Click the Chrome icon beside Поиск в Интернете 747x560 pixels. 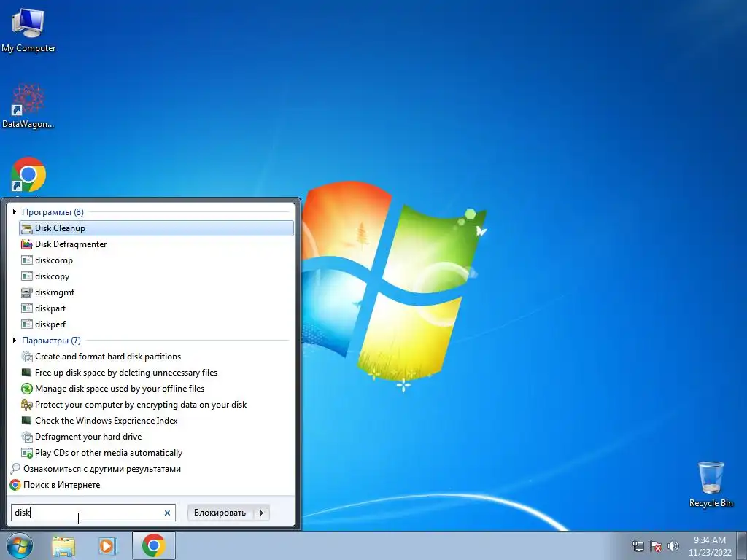(15, 485)
